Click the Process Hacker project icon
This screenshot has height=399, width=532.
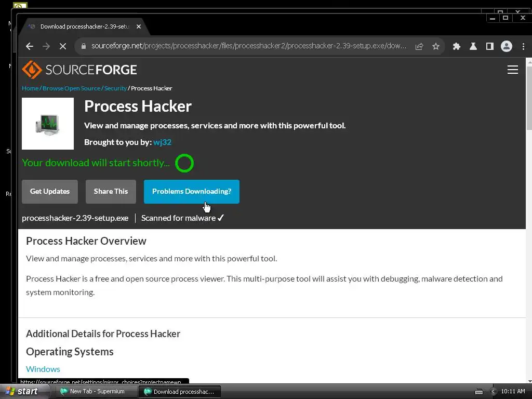(48, 124)
